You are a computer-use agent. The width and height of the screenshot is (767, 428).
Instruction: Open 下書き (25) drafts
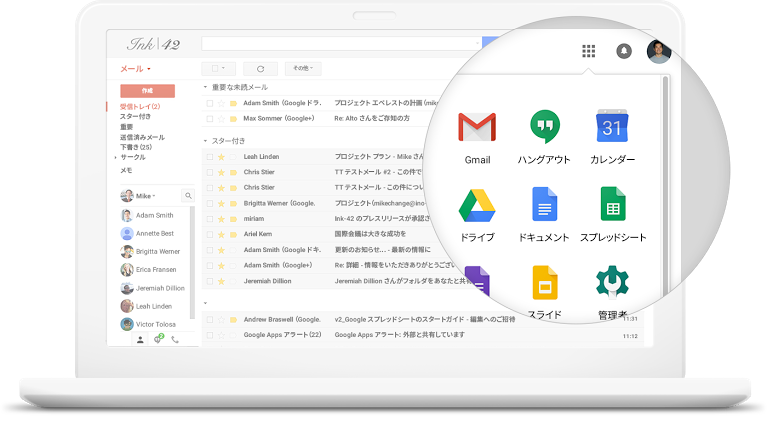click(136, 147)
